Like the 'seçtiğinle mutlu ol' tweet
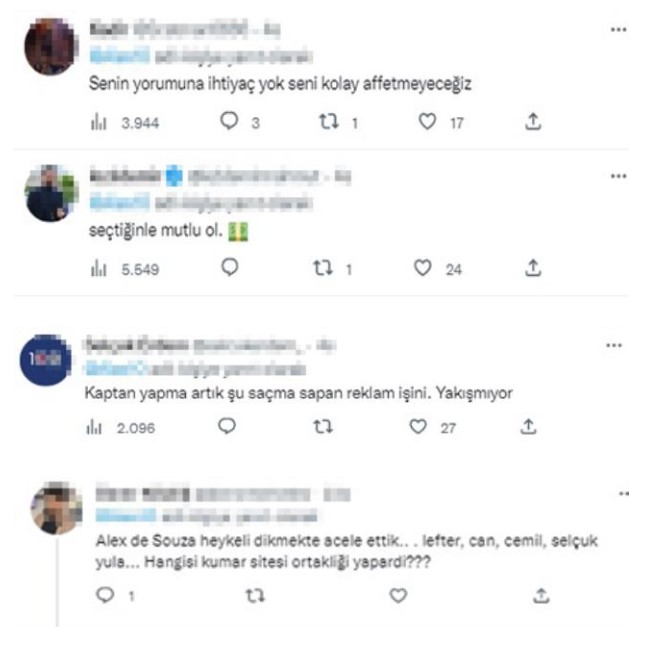Viewport: 645px width, 650px height. (x=423, y=268)
